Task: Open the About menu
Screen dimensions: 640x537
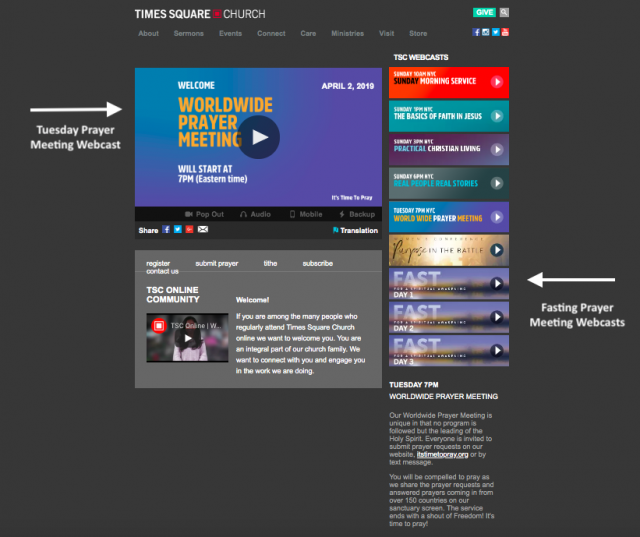Action: (x=148, y=33)
